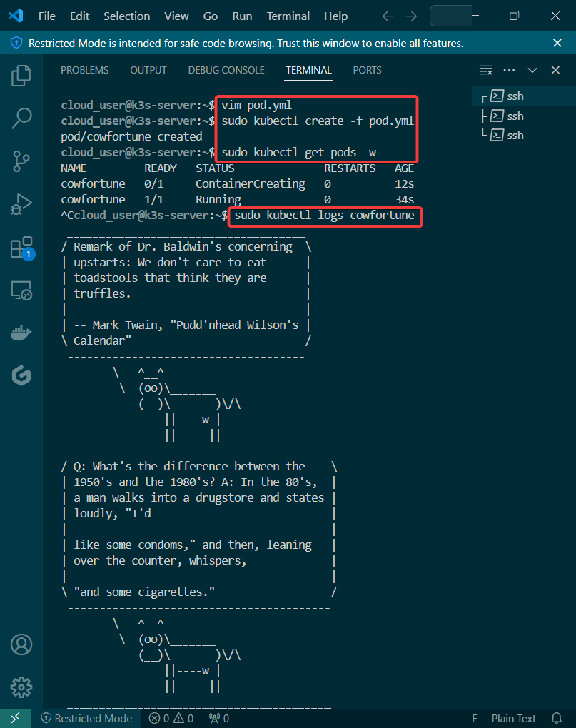Toggle panel size with the chevron
The image size is (576, 728).
pos(532,70)
